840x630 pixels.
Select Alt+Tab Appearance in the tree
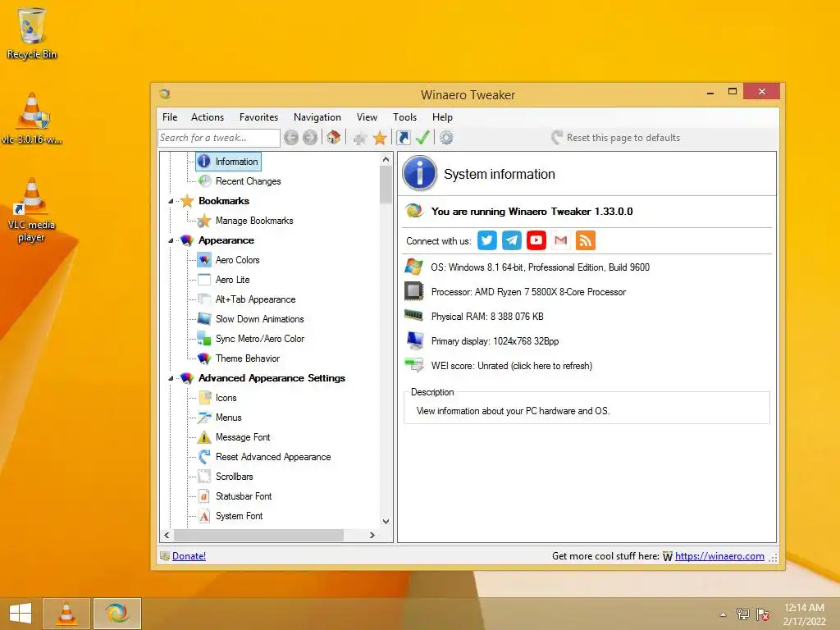point(256,299)
